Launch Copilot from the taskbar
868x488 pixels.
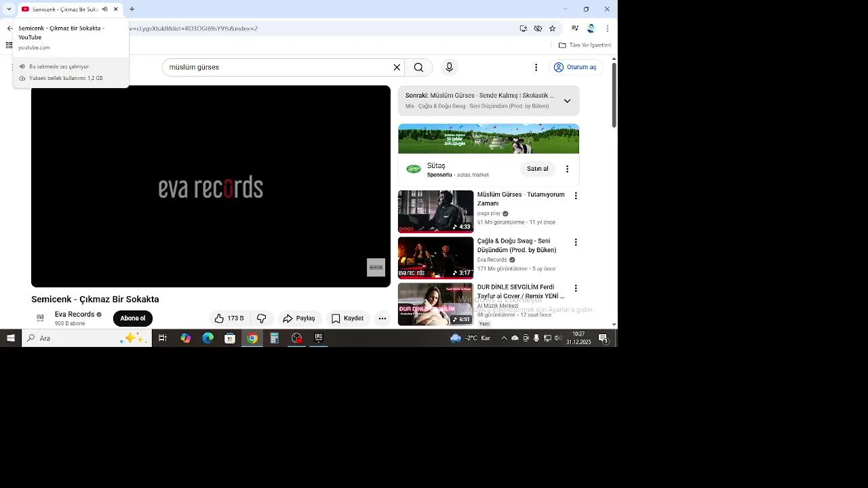tap(185, 338)
